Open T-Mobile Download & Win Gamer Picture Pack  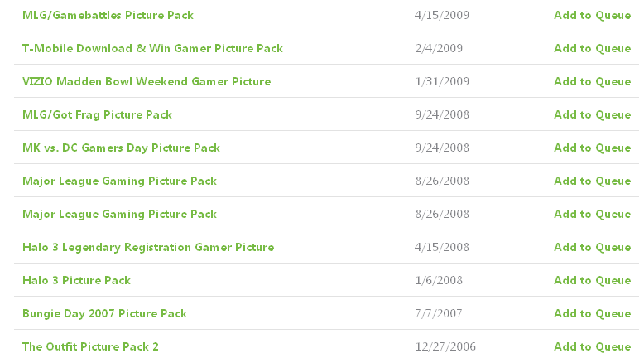[x=152, y=48]
